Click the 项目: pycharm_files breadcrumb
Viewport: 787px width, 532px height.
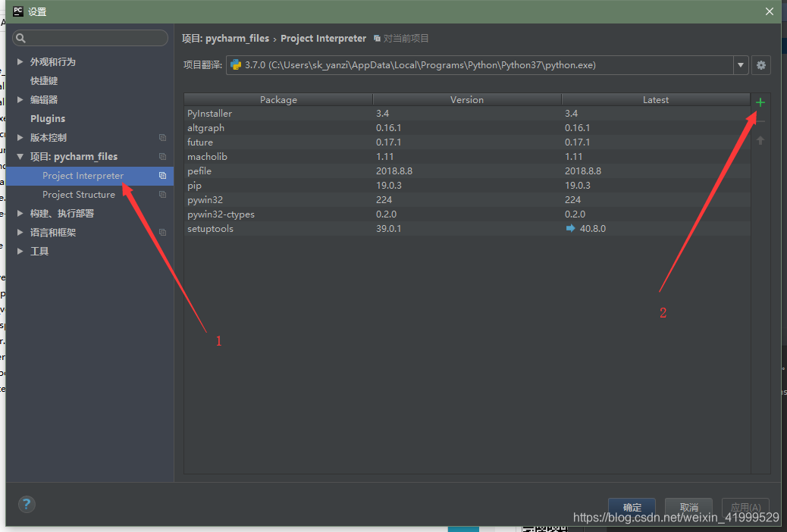(x=225, y=38)
